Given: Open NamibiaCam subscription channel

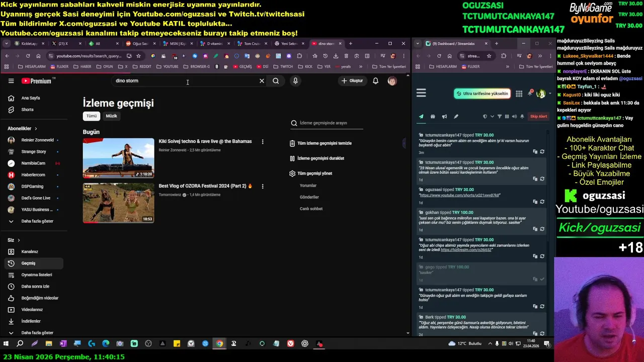Looking at the screenshot, I should pyautogui.click(x=33, y=163).
